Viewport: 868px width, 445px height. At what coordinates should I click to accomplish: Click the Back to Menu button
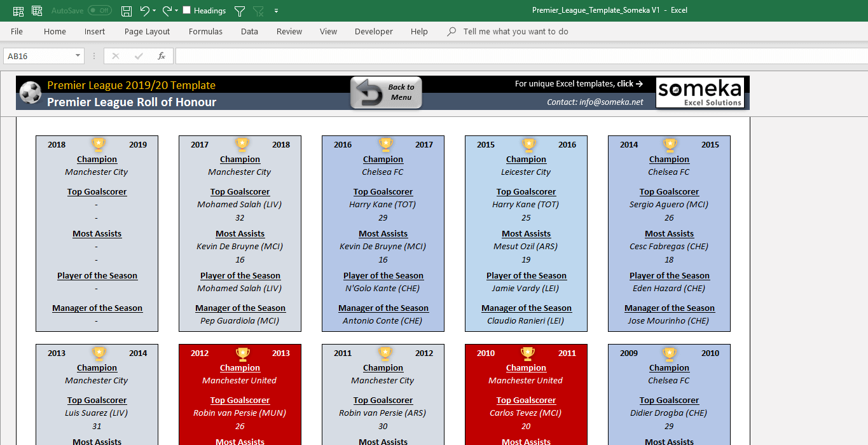point(386,93)
